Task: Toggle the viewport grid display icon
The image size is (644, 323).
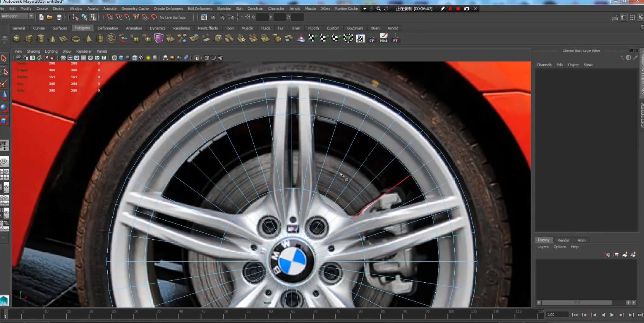Action: coord(63,58)
